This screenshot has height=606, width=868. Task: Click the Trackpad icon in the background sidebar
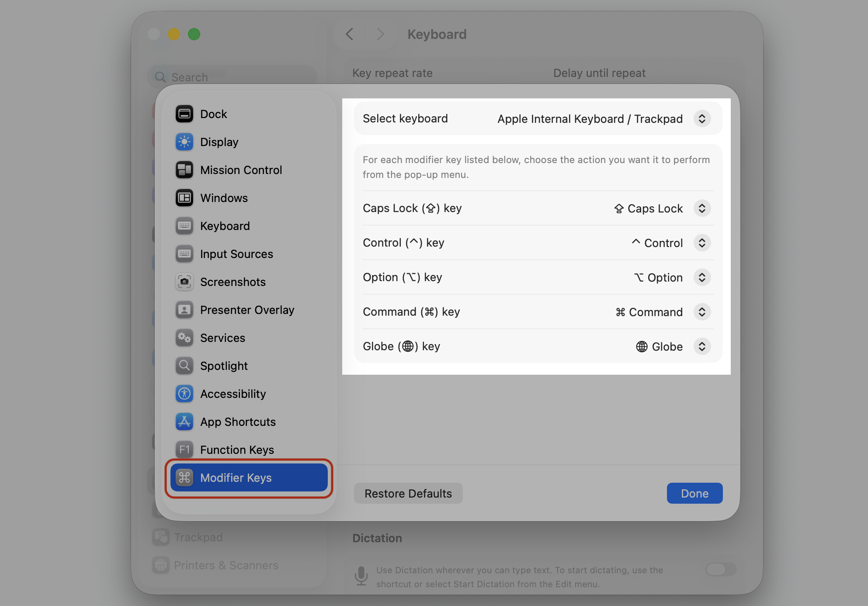[161, 537]
